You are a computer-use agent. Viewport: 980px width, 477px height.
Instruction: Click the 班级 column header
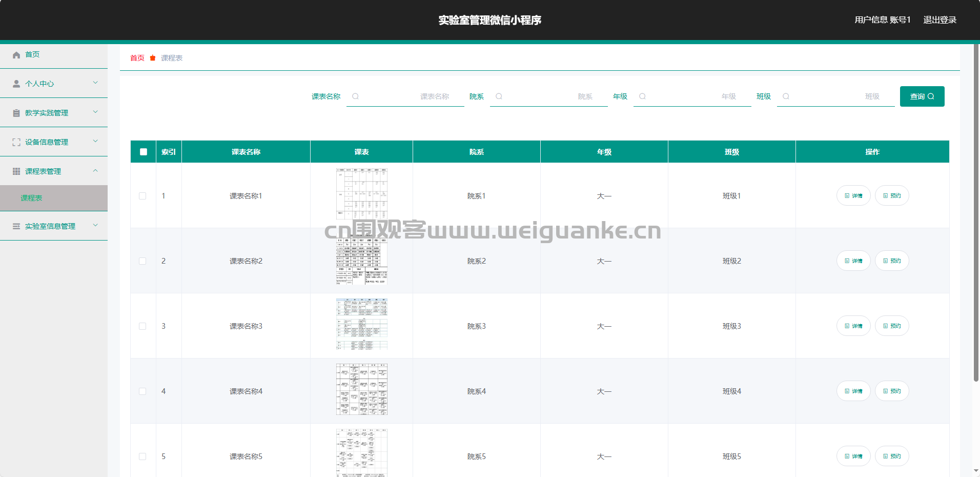point(732,152)
